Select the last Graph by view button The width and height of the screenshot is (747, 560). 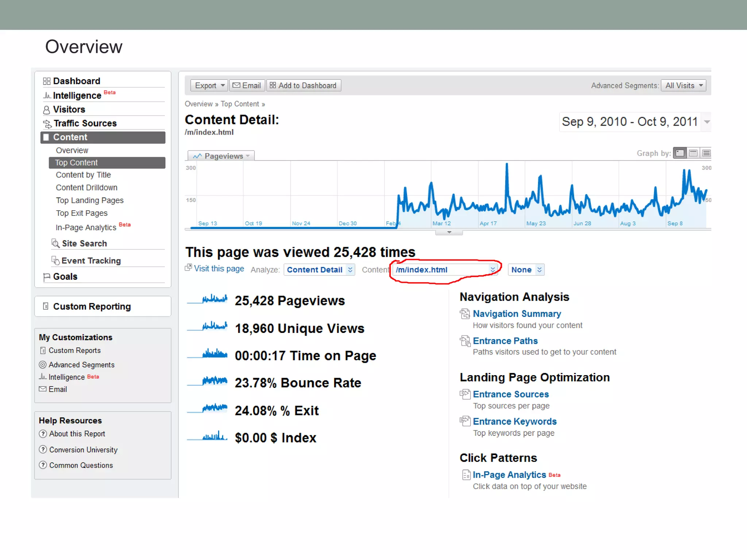pyautogui.click(x=706, y=153)
